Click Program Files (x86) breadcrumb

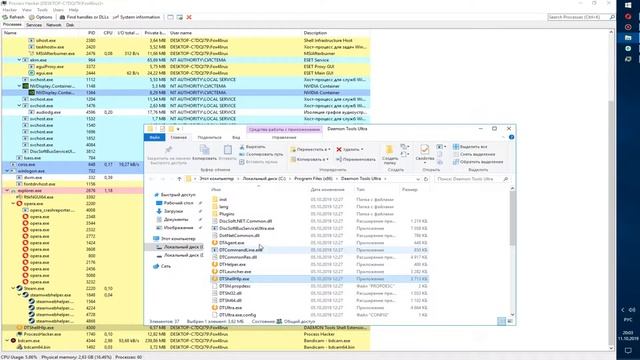tap(313, 179)
